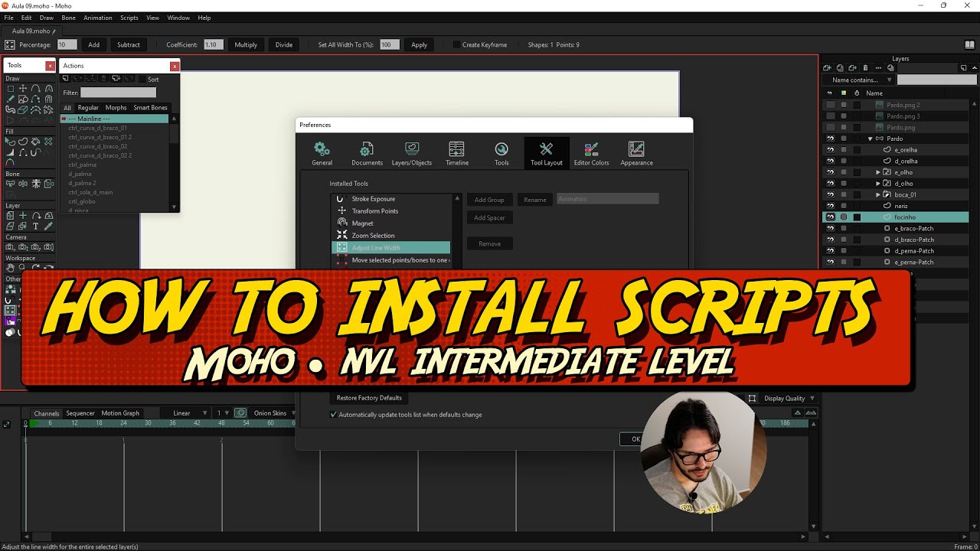Enable the Create Keyframe checkbox
The image size is (980, 551).
457,45
